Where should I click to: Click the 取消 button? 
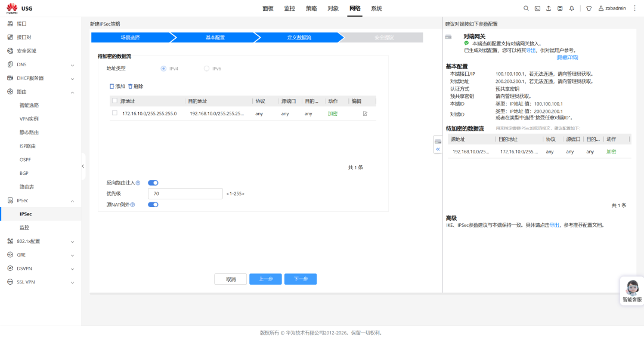point(230,279)
